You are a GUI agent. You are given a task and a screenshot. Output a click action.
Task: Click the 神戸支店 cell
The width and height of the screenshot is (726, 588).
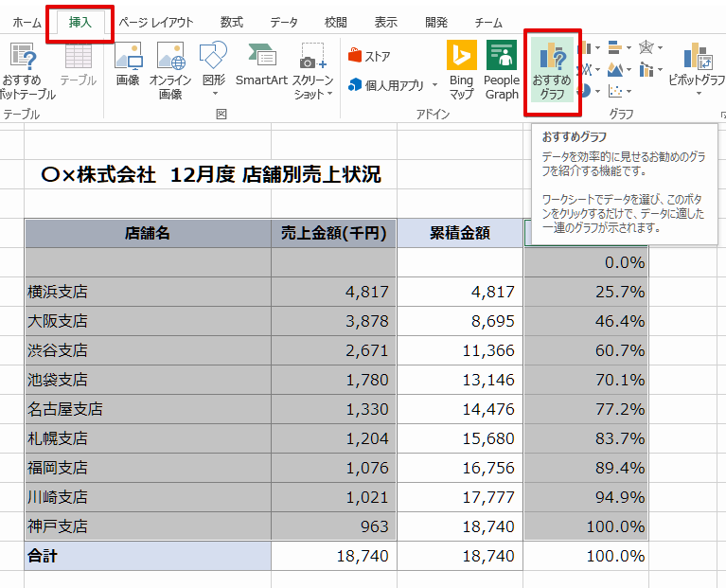click(x=148, y=526)
